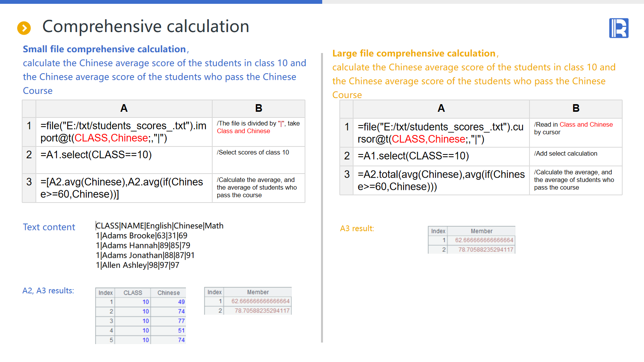Click the Small file comprehensive calculation heading

pyautogui.click(x=104, y=49)
